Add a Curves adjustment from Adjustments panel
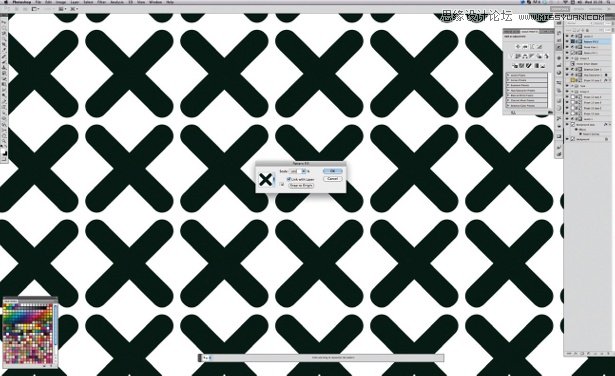Screen dimensions: 615x376 [x=532, y=47]
